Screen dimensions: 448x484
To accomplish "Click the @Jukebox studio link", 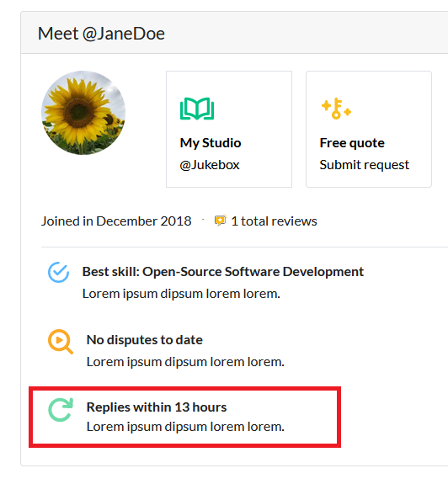I will 210,165.
